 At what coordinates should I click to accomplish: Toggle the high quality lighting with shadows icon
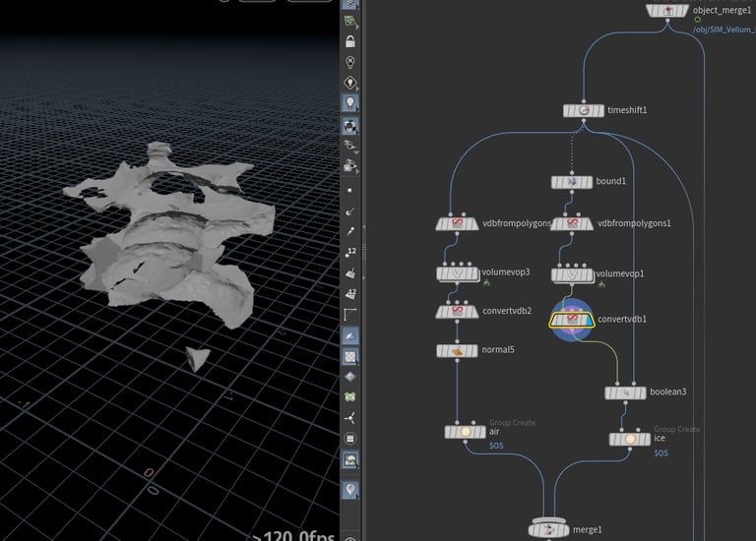(x=350, y=126)
